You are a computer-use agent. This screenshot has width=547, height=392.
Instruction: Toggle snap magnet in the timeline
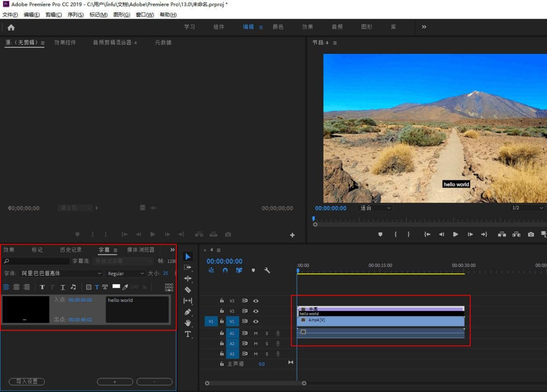[225, 270]
